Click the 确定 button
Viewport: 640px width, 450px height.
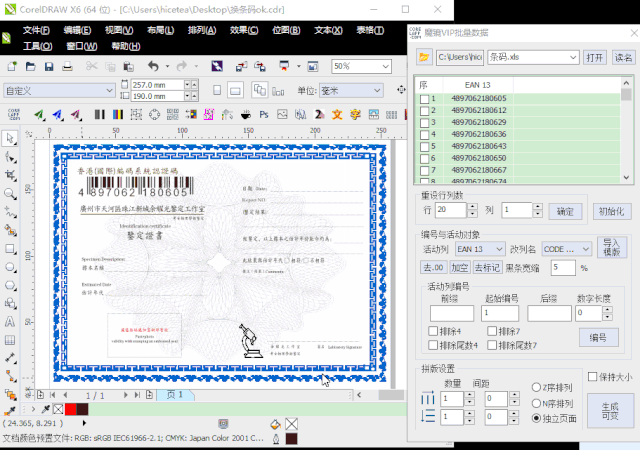pos(565,212)
